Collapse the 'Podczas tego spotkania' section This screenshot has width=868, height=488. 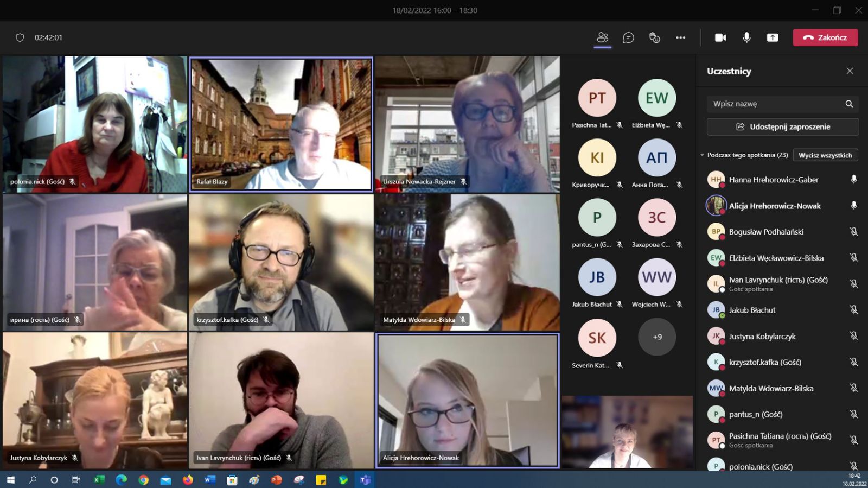tap(702, 155)
